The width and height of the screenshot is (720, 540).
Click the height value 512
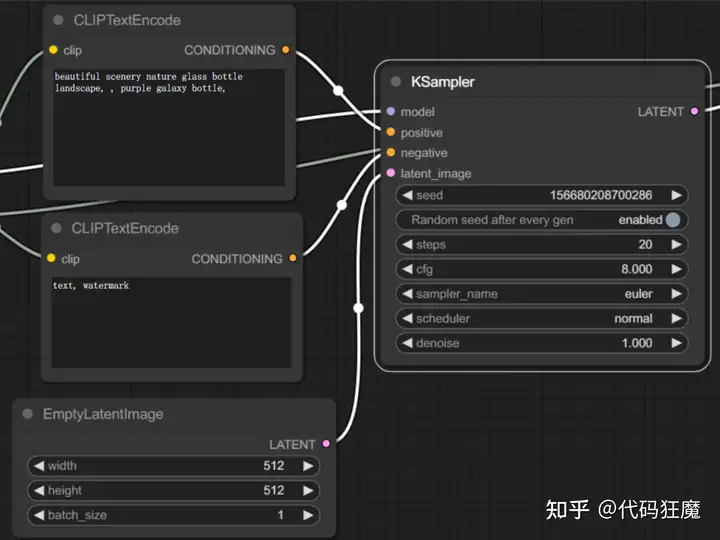[274, 490]
